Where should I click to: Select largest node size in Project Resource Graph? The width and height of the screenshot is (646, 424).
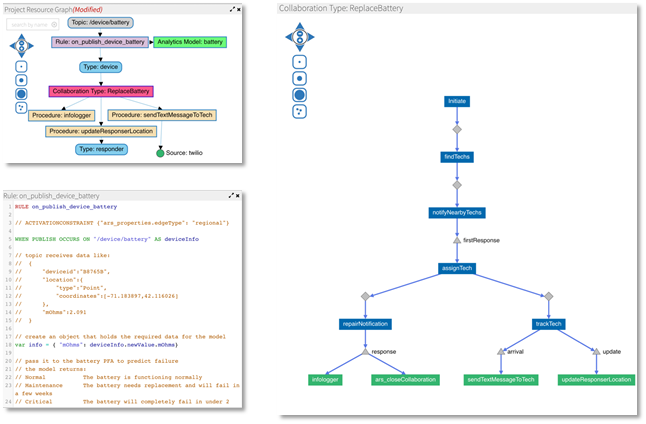pos(21,95)
